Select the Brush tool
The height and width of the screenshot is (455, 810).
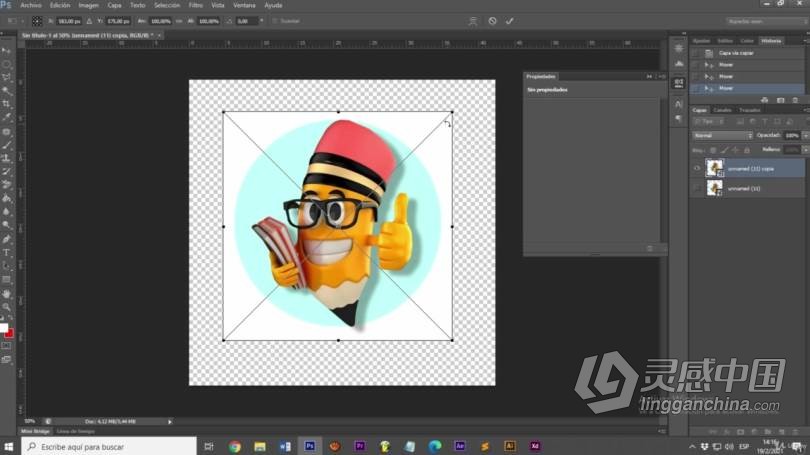pos(6,145)
